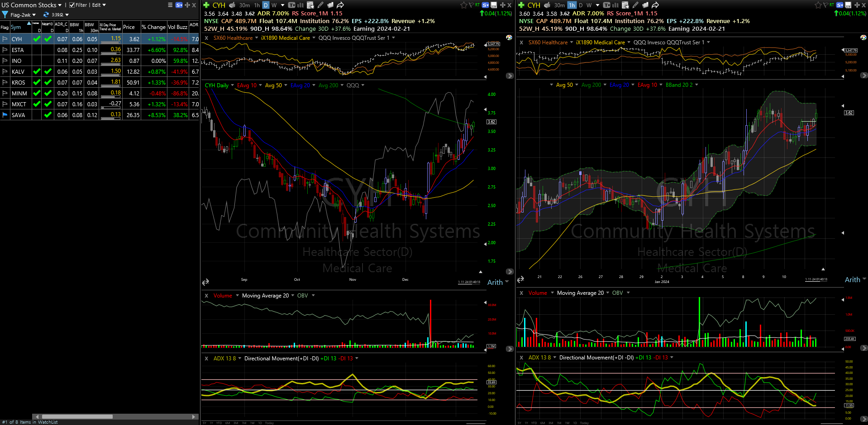
Task: Select the pencil drawing tool on the hourly chart
Action: tap(635, 5)
